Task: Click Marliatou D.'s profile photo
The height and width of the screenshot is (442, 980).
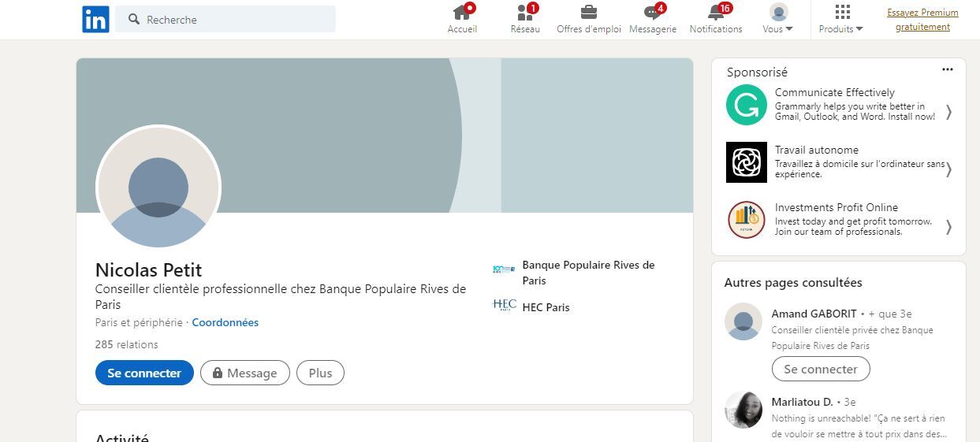Action: tap(743, 410)
